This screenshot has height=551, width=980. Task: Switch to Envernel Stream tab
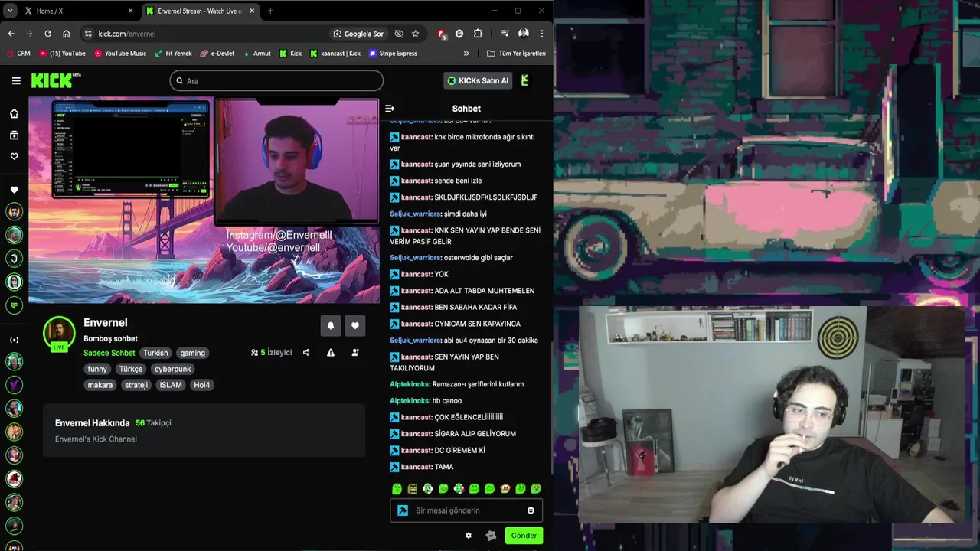(201, 11)
